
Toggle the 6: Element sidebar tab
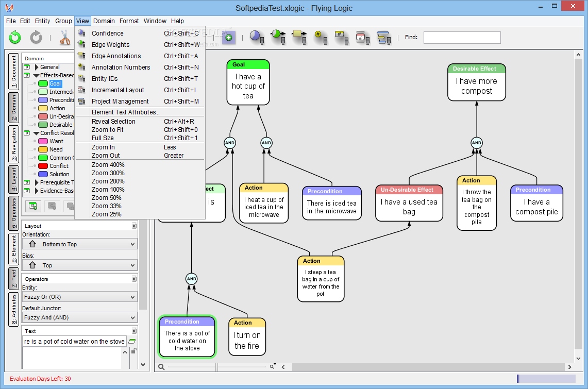(x=13, y=249)
